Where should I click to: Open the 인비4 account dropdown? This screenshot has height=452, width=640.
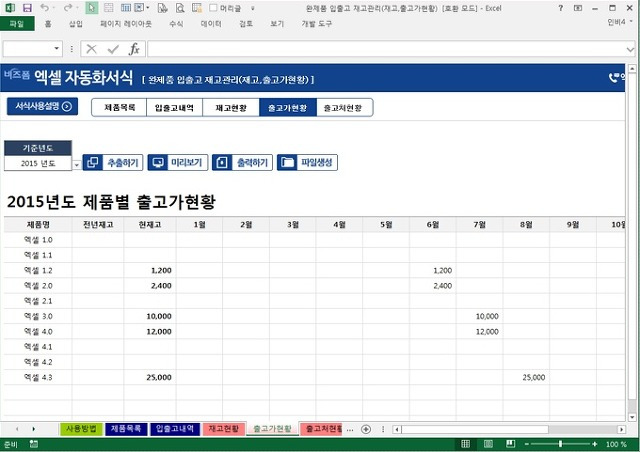[620, 22]
